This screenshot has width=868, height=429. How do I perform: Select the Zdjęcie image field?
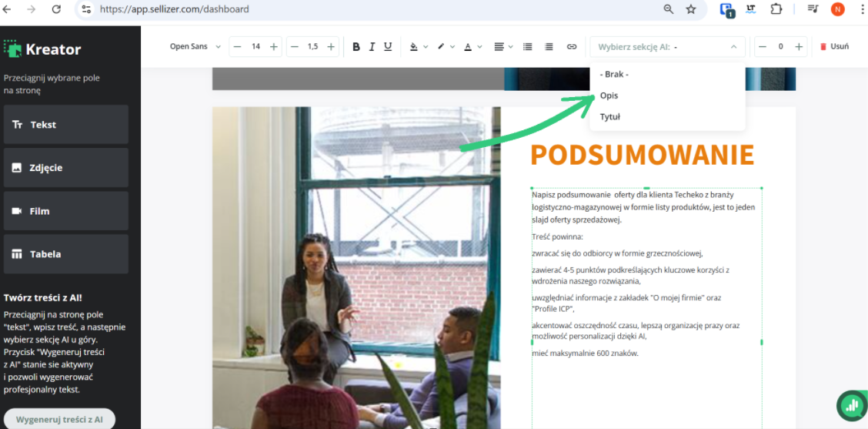tap(66, 168)
